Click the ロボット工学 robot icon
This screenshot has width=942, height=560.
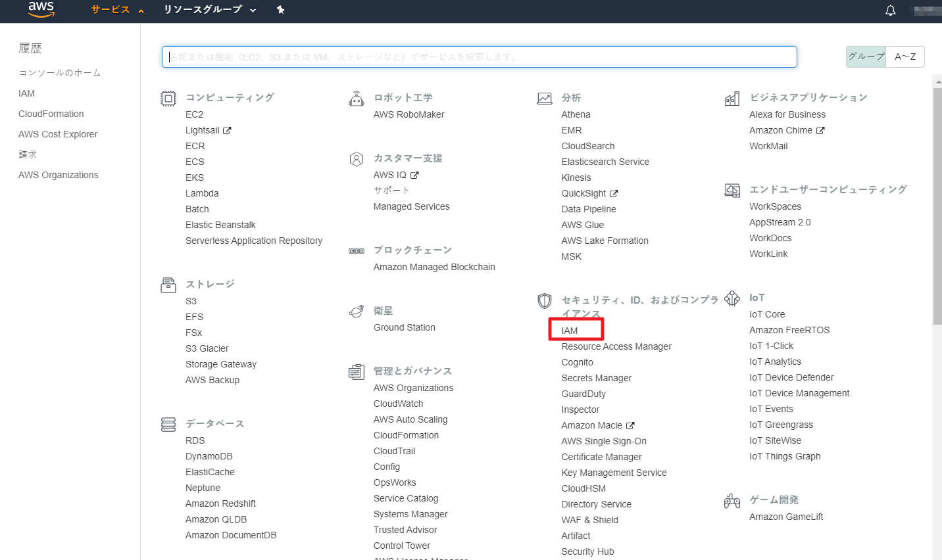coord(357,99)
